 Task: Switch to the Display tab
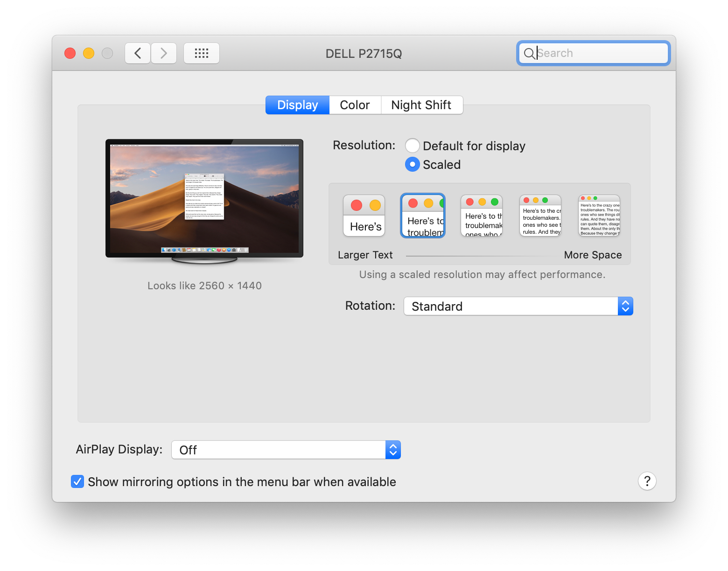[297, 105]
